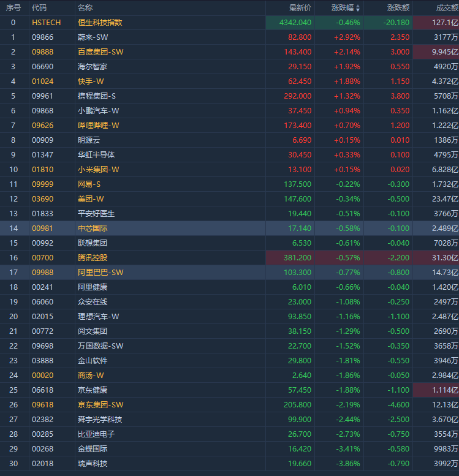Click the 名称 column header

click(85, 8)
